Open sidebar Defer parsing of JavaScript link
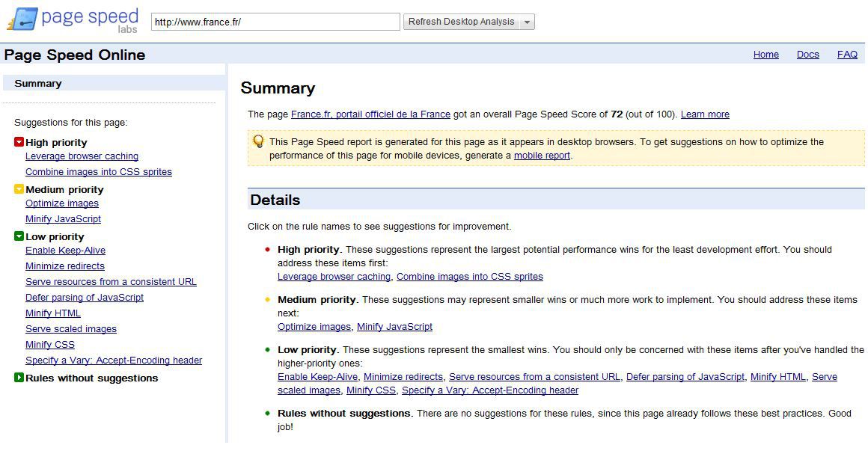This screenshot has width=868, height=451. tap(84, 297)
